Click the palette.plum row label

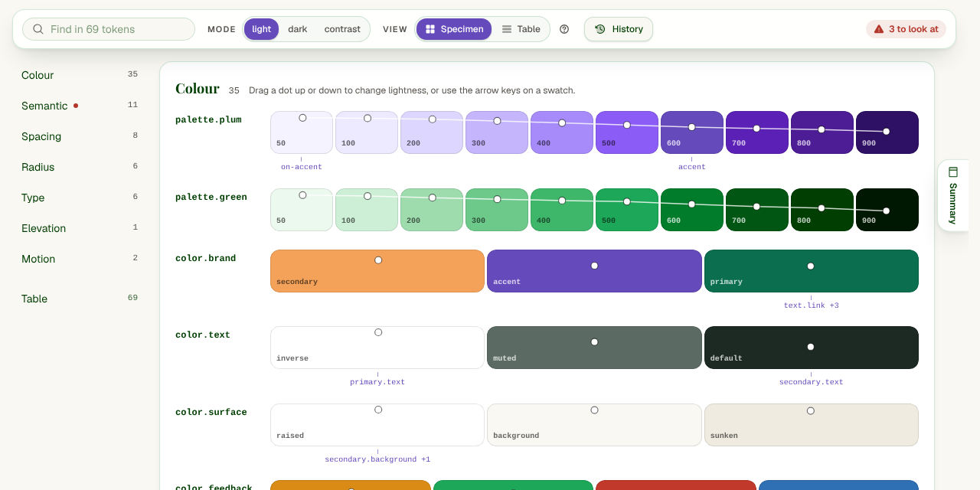tap(209, 120)
